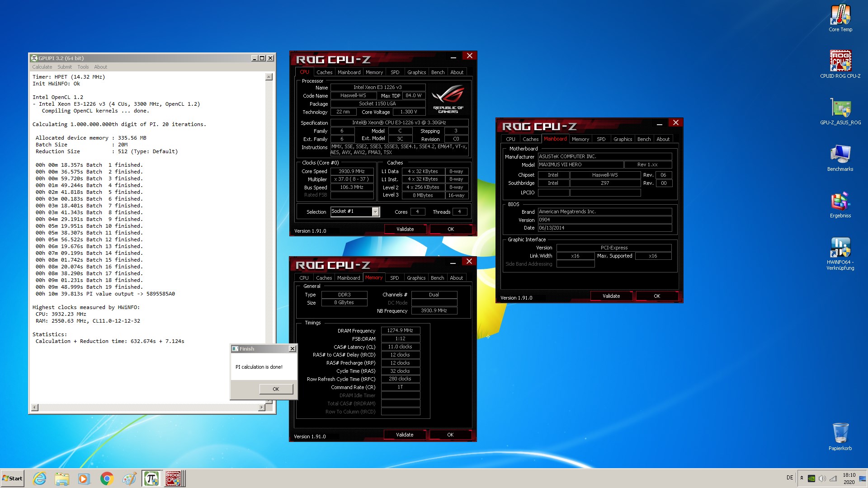
Task: Click OK in the Mainboard CPU-Z window
Action: click(x=657, y=296)
